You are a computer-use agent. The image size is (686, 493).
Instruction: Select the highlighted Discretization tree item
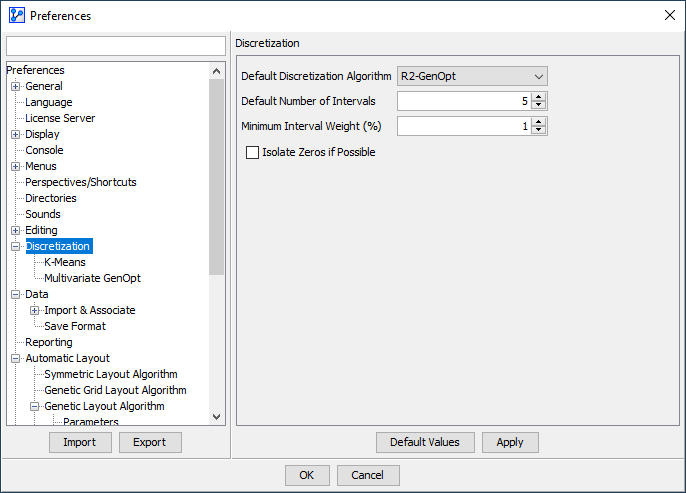click(x=59, y=246)
